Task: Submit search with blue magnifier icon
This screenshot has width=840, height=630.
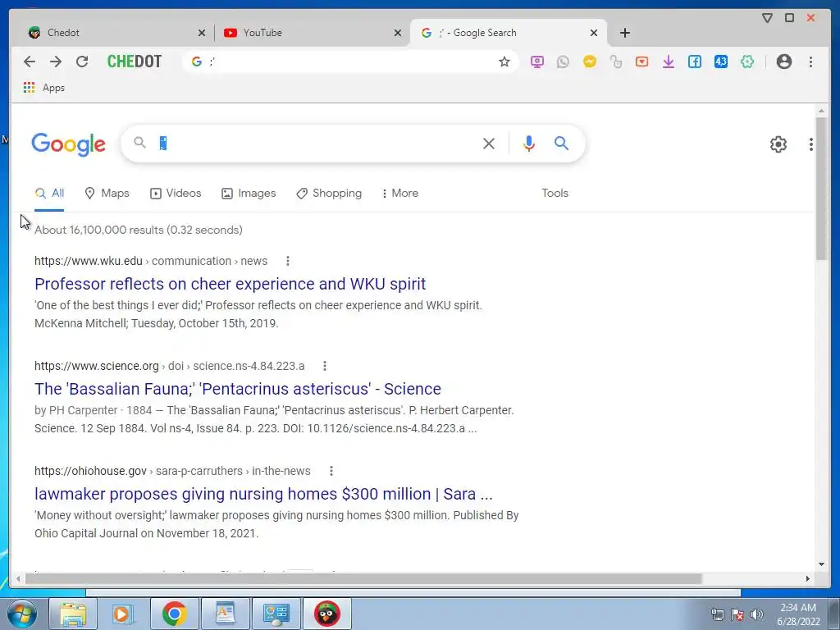Action: [x=561, y=143]
